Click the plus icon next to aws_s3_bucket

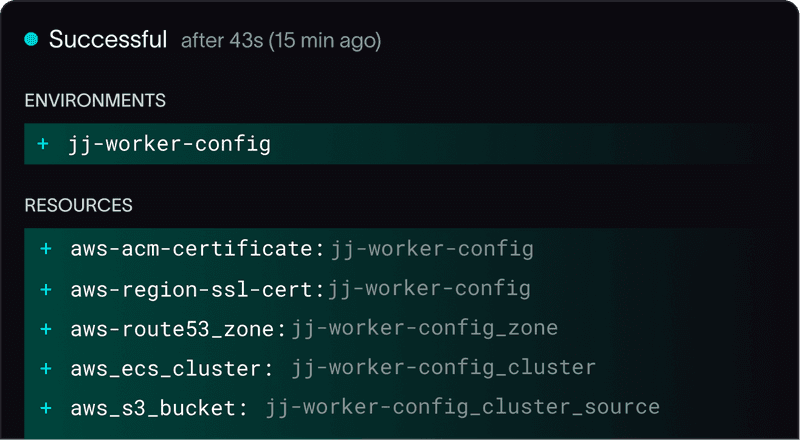click(46, 407)
